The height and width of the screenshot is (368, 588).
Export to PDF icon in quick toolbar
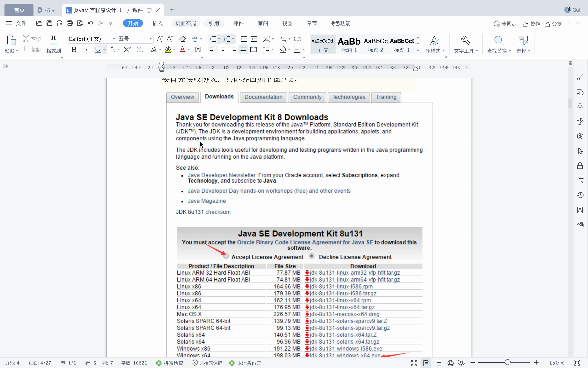click(60, 23)
